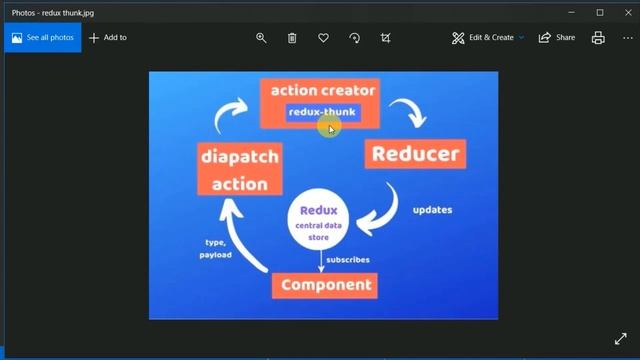Rotate the photo using rotate icon
The width and height of the screenshot is (640, 360).
355,38
